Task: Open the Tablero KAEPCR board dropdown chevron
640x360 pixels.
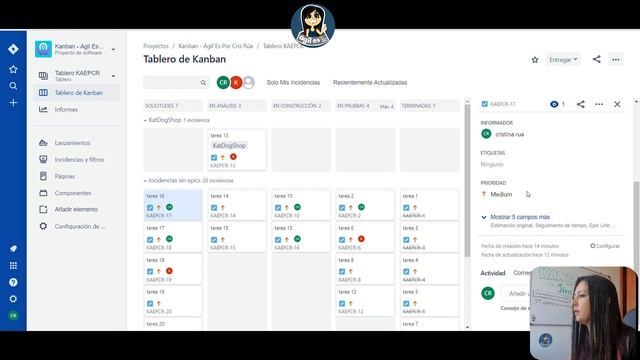Action: click(113, 76)
